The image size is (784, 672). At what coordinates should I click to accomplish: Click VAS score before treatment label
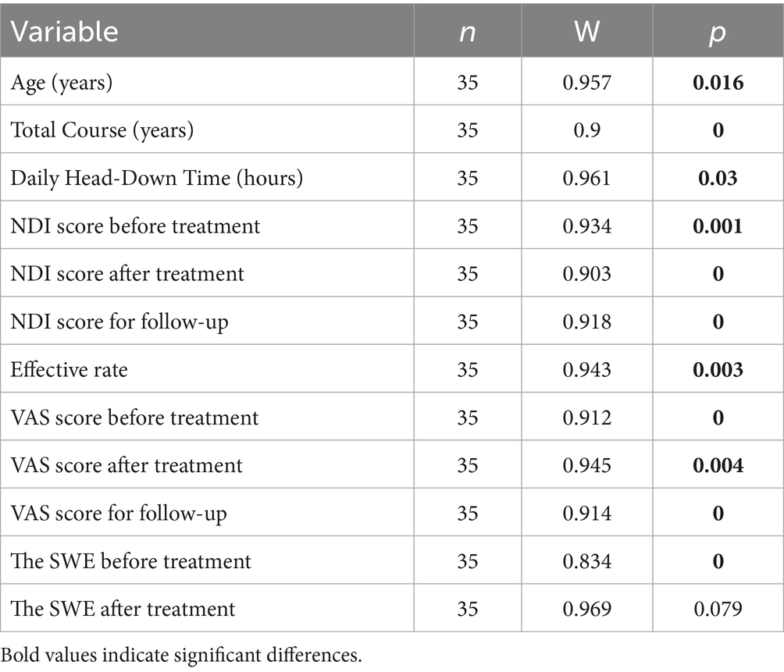134,417
